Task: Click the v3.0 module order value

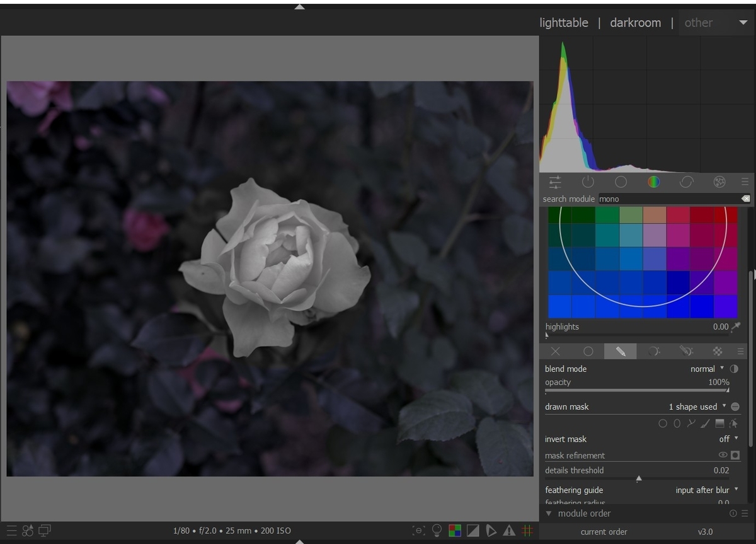Action: 705,531
